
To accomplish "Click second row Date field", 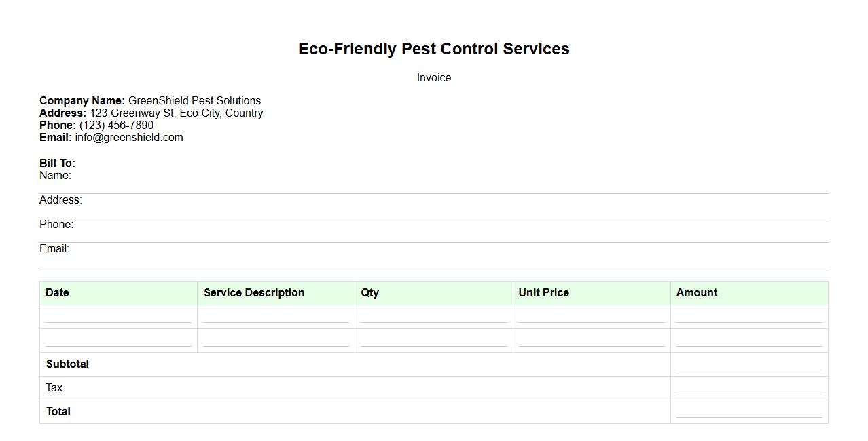I will 118,341.
